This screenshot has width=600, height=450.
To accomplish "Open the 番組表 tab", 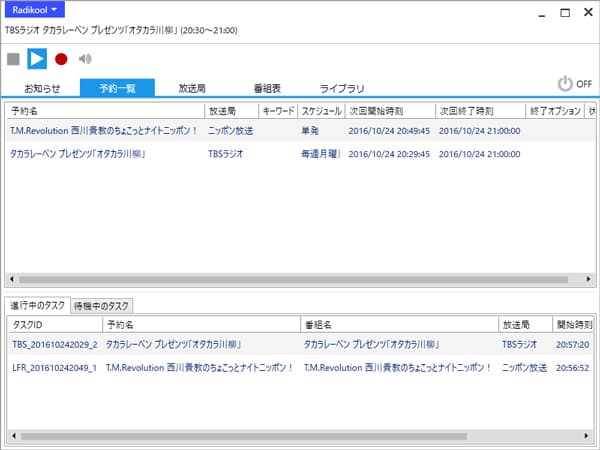I will (x=267, y=88).
